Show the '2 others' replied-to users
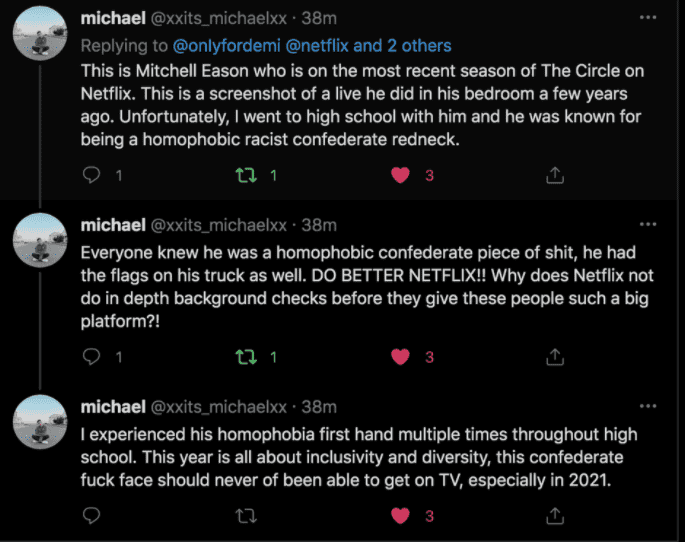 (x=409, y=45)
